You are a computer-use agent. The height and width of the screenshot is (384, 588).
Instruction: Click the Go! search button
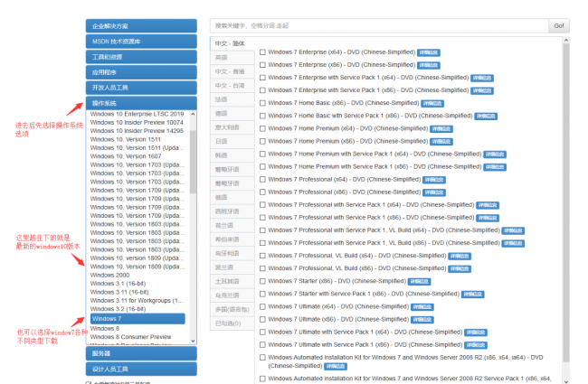tap(559, 26)
